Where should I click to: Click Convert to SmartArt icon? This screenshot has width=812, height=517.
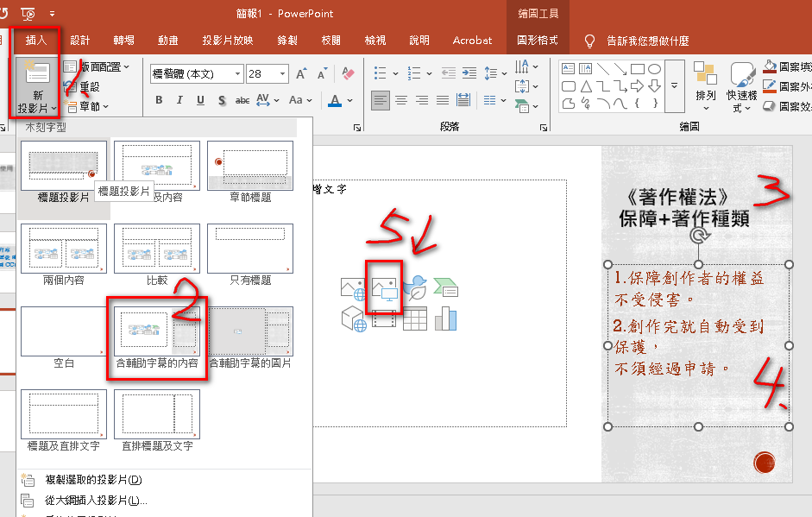[522, 106]
